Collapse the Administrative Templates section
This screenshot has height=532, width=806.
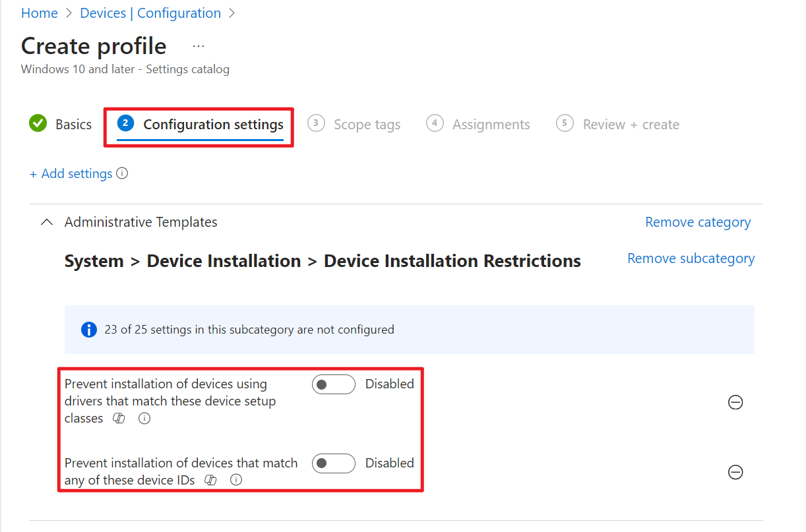tap(46, 222)
